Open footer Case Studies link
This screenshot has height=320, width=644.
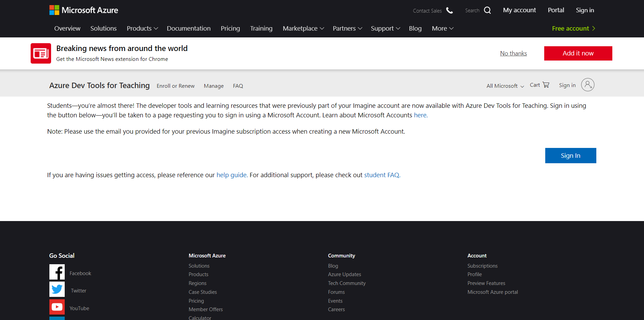pyautogui.click(x=203, y=292)
